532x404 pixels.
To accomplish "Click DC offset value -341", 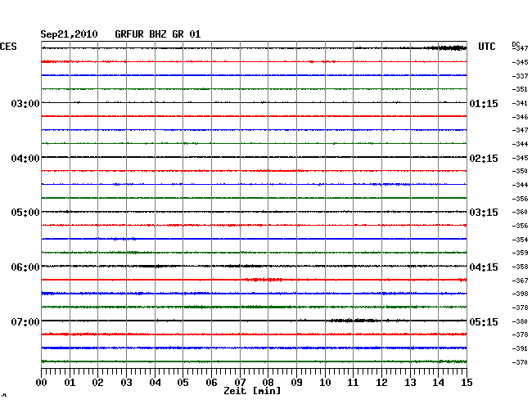I will 520,103.
